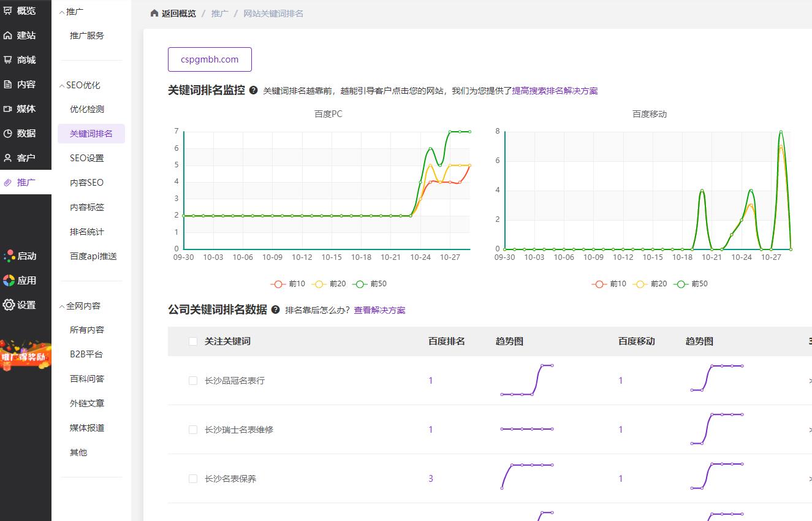Screen dimensions: 812x521
Task: Select the 建站 sidebar icon
Action: coord(26,35)
